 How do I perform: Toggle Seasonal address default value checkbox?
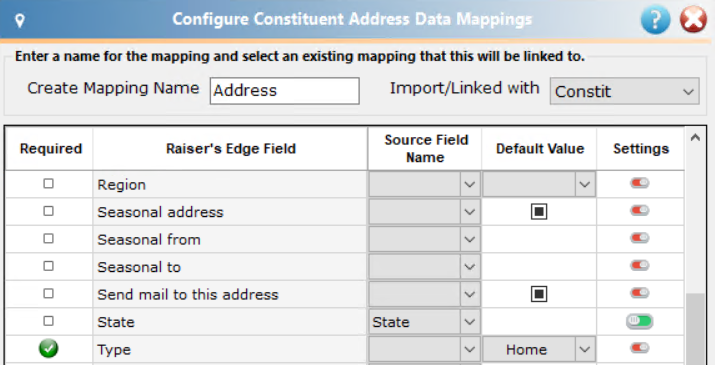coord(539,212)
